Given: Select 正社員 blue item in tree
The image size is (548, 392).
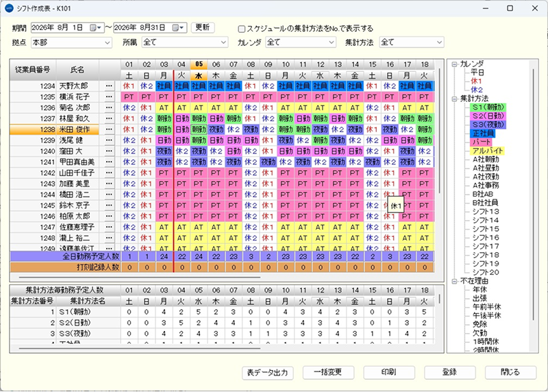Looking at the screenshot, I should [484, 134].
